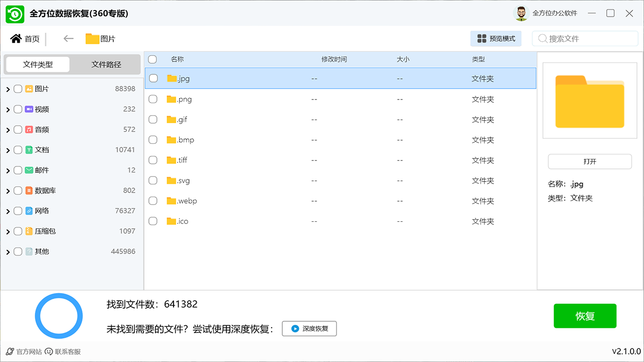Select the 图片 (images) category icon in sidebar
Screen dimensions: 644x362
pos(28,89)
